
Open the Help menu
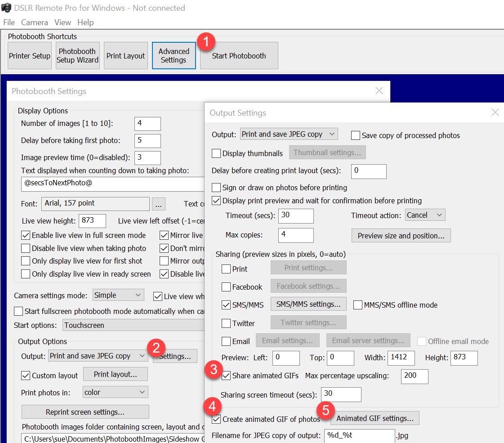pyautogui.click(x=85, y=22)
